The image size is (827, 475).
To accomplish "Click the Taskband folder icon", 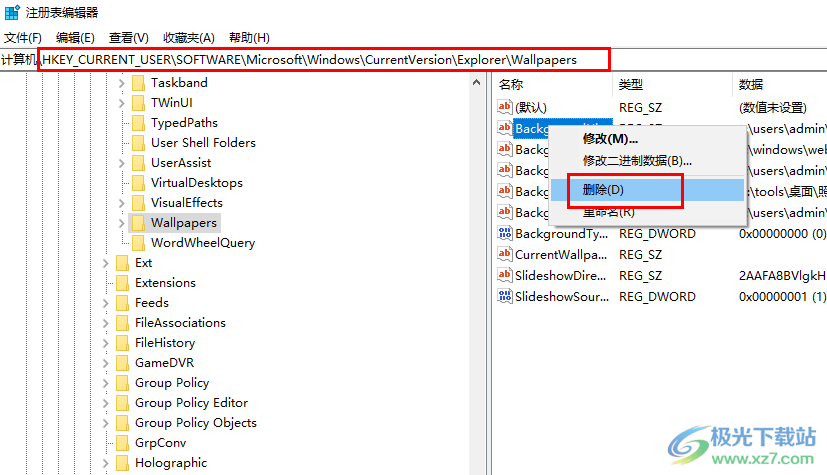I will pos(138,83).
